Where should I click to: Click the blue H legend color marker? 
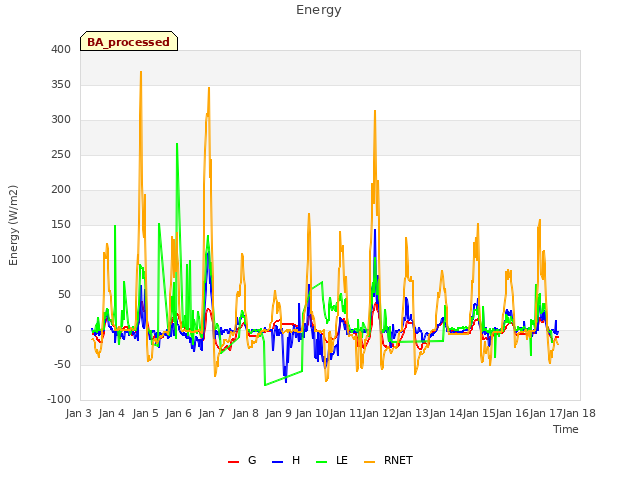277,462
